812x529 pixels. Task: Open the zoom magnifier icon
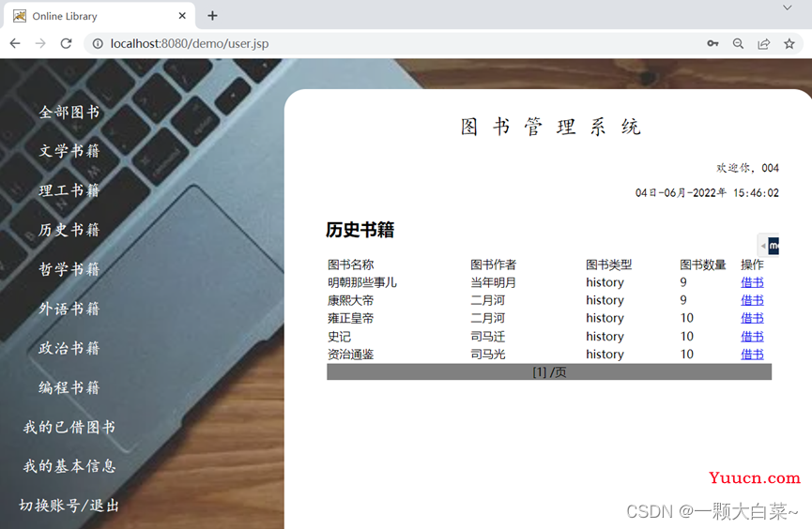[739, 44]
